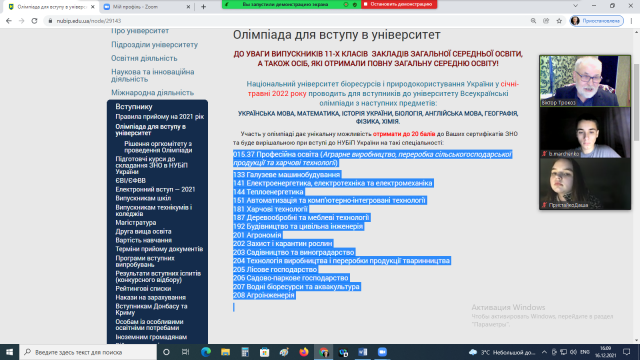Viewport: 640px width, 360px height.
Task: Open Правила прийому на 2021 рік
Action: coord(160,117)
